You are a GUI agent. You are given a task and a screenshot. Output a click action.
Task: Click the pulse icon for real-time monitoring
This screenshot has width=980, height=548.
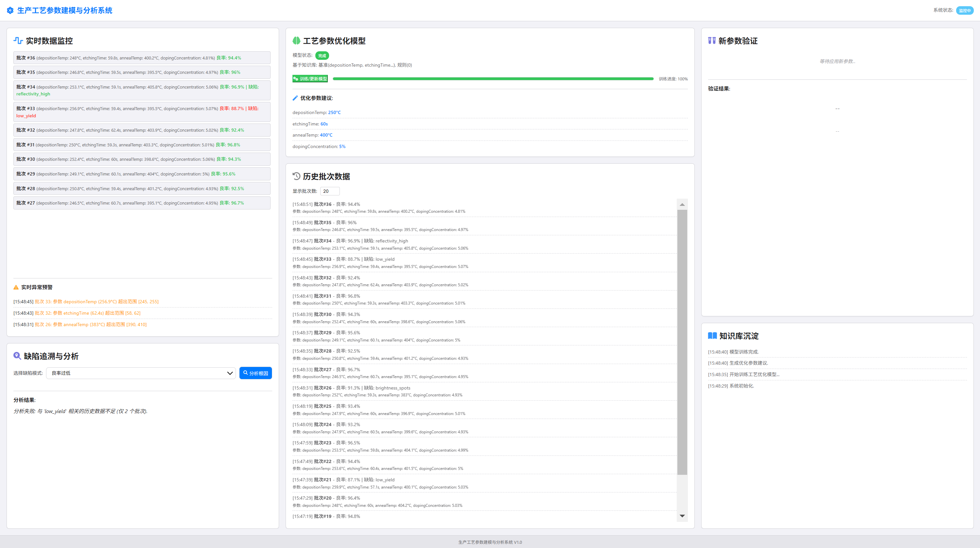click(18, 40)
